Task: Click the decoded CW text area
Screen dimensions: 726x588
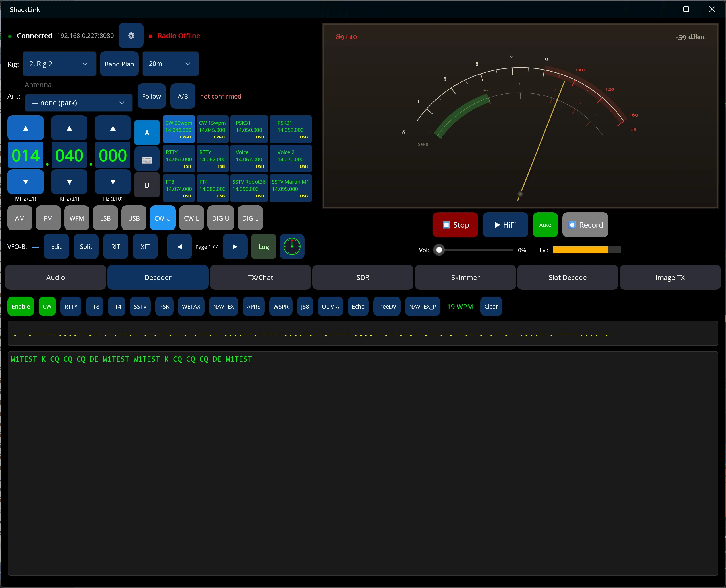Action: 363,463
